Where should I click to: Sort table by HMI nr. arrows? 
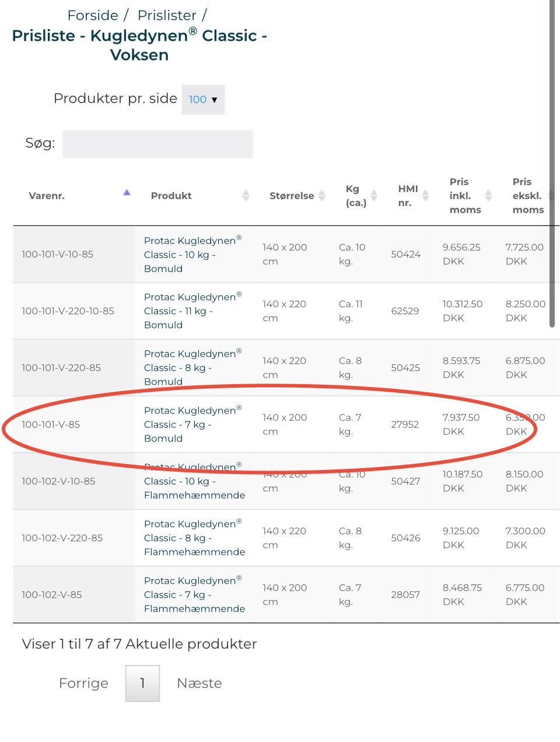click(x=426, y=196)
